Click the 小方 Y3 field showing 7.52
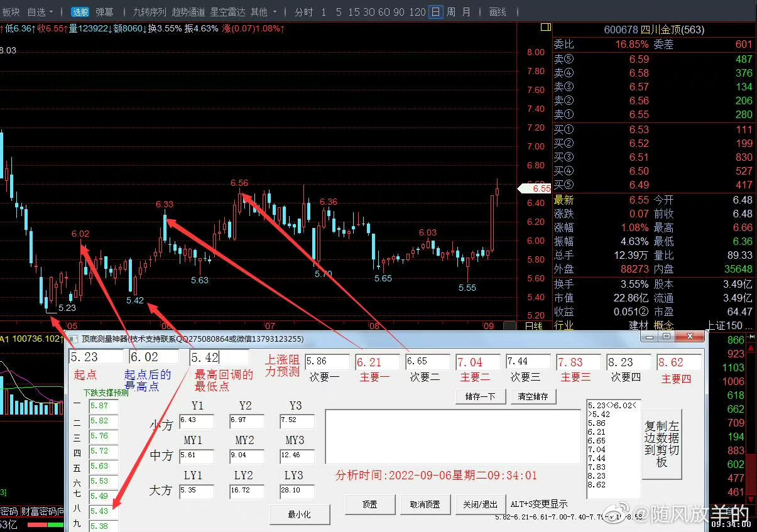The image size is (757, 532). 297,420
